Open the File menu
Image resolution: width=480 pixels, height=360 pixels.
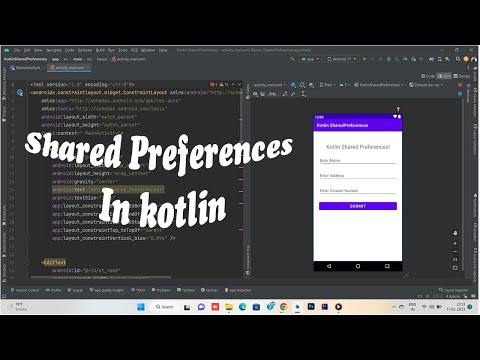click(17, 50)
